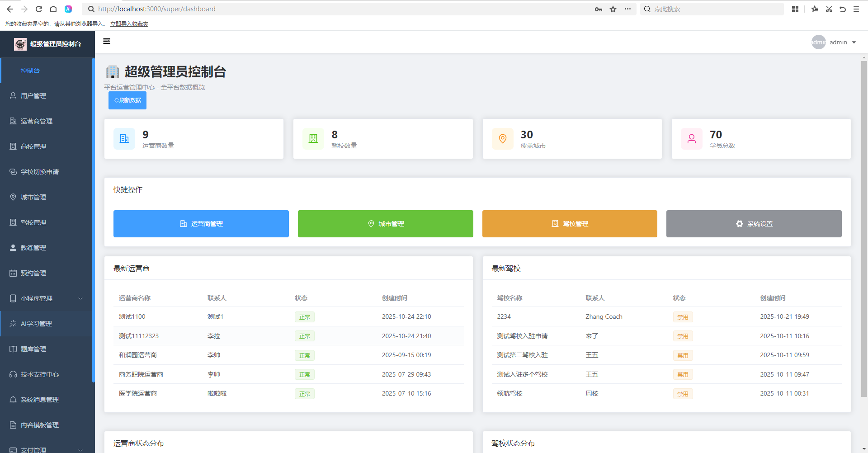Expand the 支付管理 submenu

click(x=80, y=450)
